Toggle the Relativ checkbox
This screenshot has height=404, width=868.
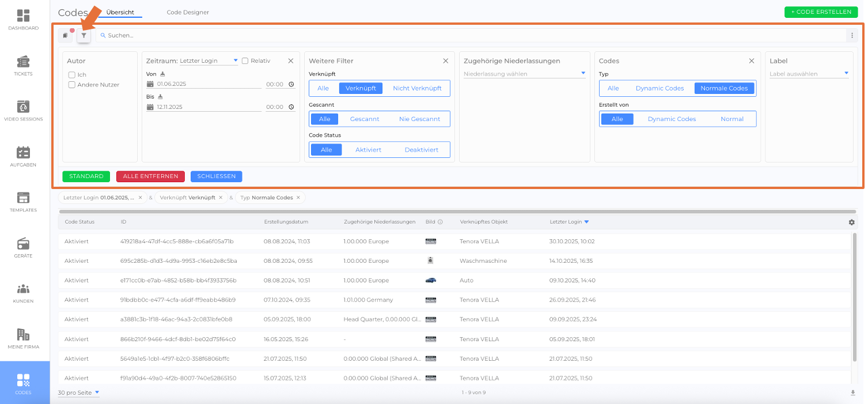[x=245, y=61]
